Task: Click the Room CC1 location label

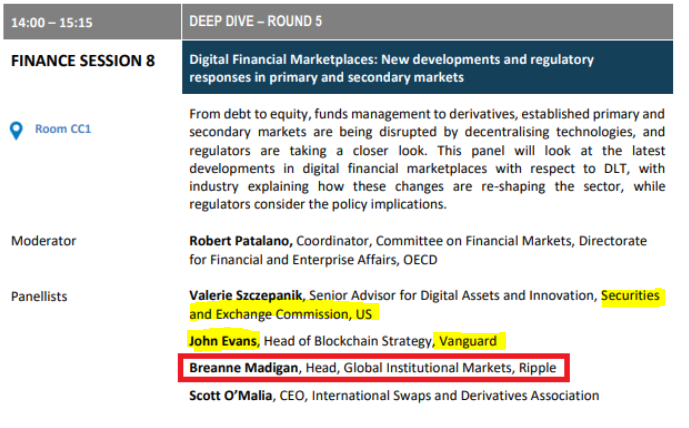Action: click(63, 130)
